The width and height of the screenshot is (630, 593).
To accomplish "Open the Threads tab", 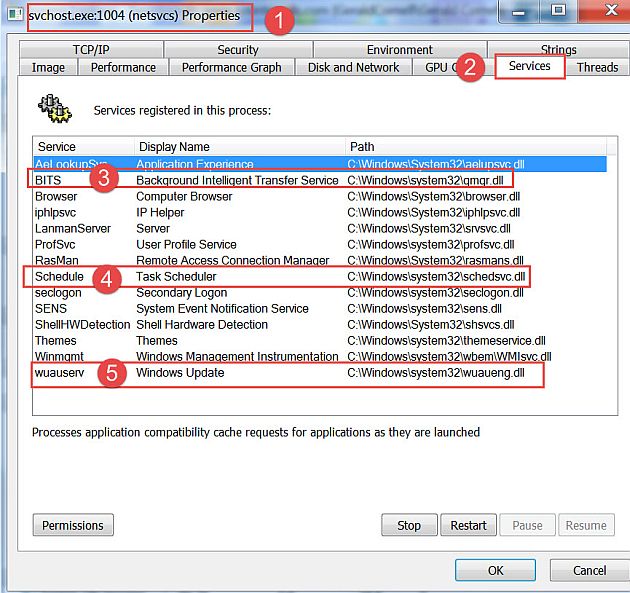I will click(x=597, y=67).
